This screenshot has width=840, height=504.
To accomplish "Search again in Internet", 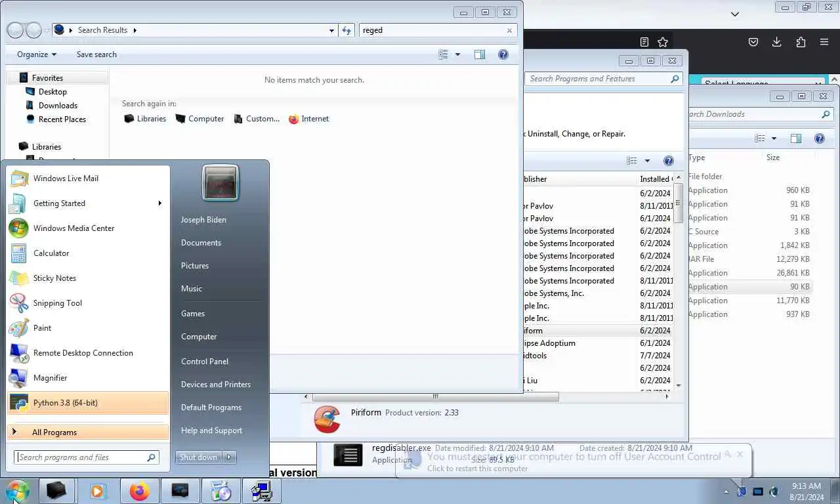I will (308, 119).
